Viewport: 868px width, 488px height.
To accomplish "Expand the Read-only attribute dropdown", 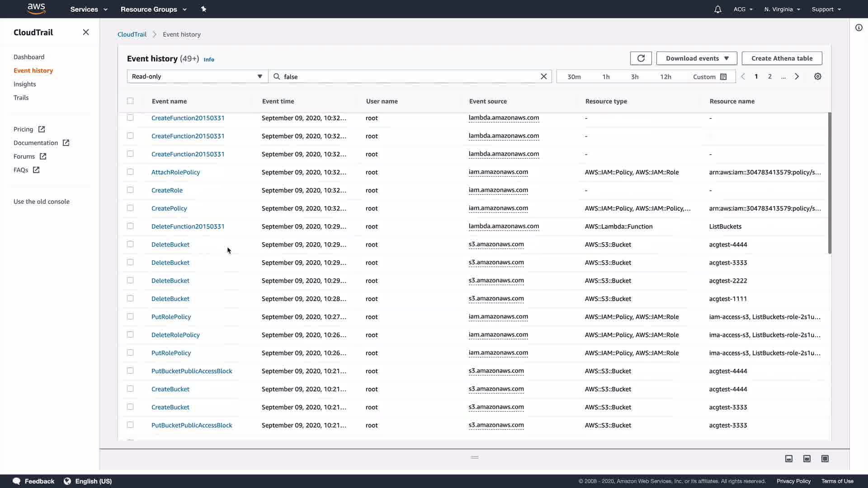I will 197,77.
